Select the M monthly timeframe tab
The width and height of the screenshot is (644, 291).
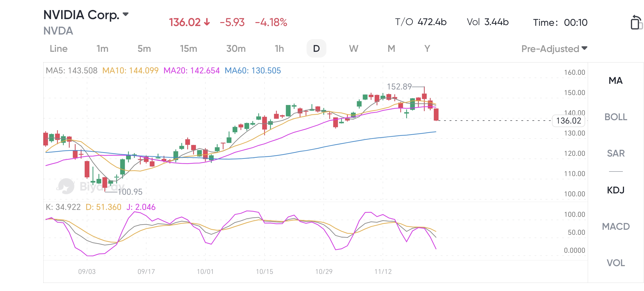pyautogui.click(x=391, y=49)
